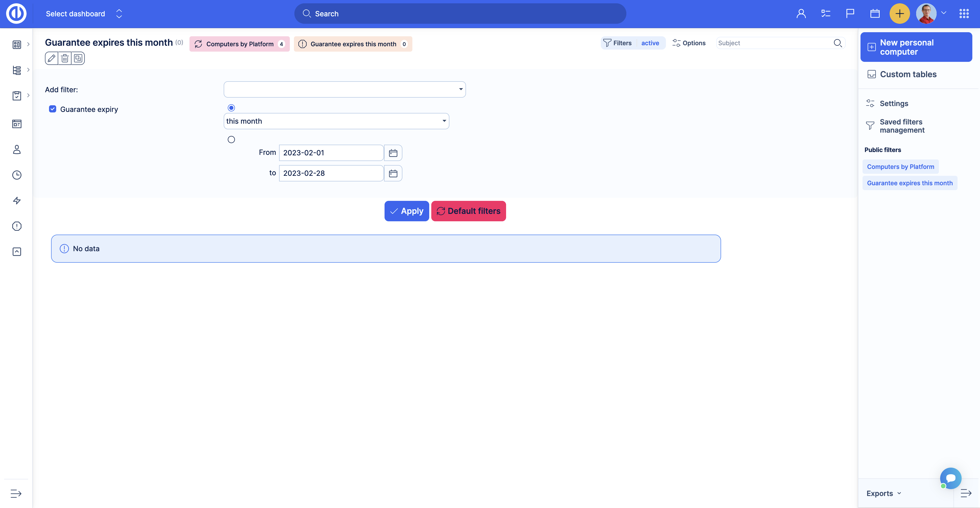The height and width of the screenshot is (508, 980).
Task: Click the pencil edit filter icon
Action: click(51, 58)
